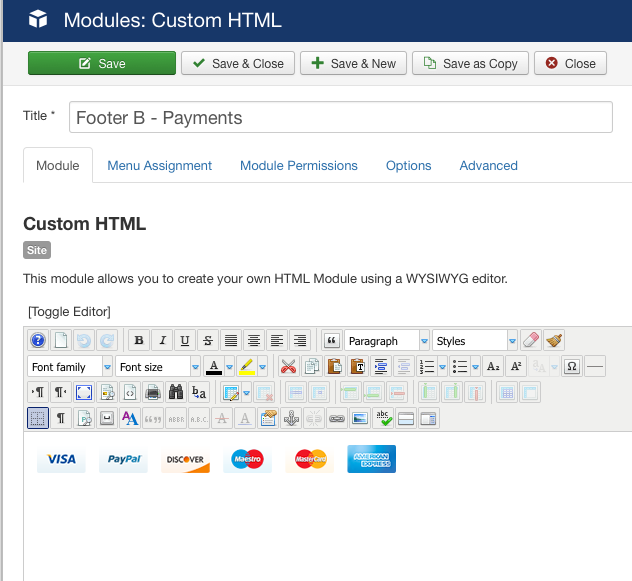Click the Save & New button
This screenshot has height=581, width=632.
[x=353, y=63]
